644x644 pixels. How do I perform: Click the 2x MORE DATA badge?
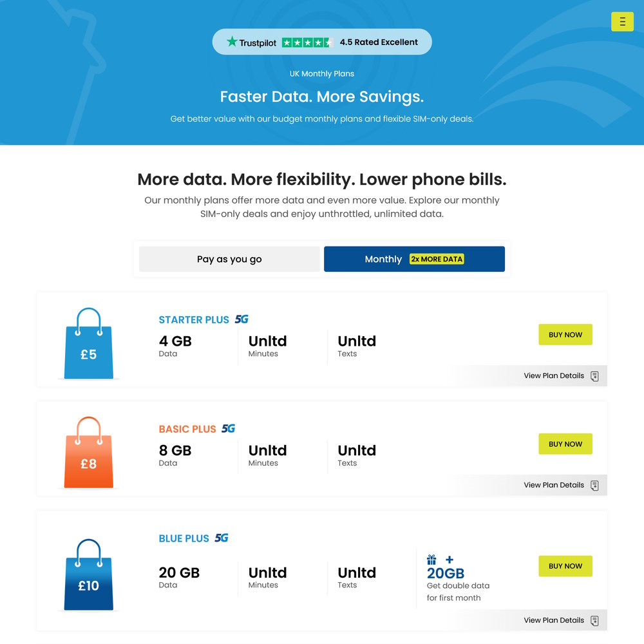(437, 259)
